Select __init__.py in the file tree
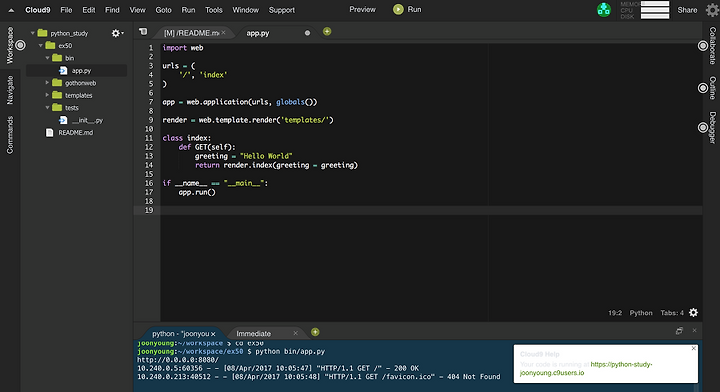Image resolution: width=720 pixels, height=392 pixels. click(87, 120)
